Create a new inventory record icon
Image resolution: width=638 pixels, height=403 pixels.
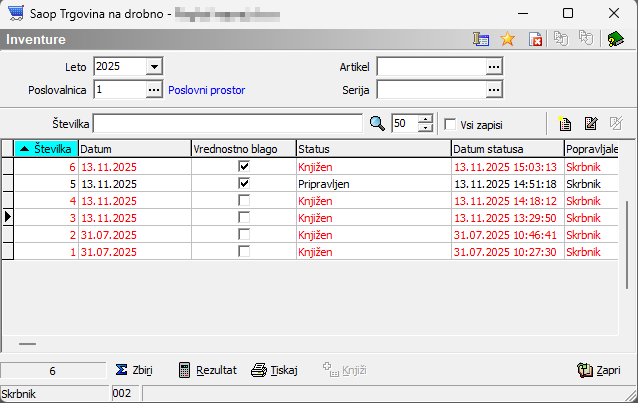tap(564, 123)
